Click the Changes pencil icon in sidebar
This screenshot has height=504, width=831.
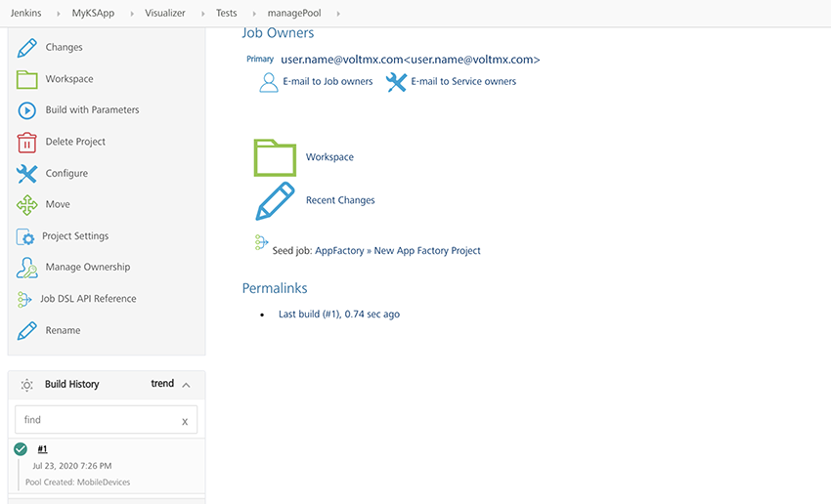coord(27,48)
